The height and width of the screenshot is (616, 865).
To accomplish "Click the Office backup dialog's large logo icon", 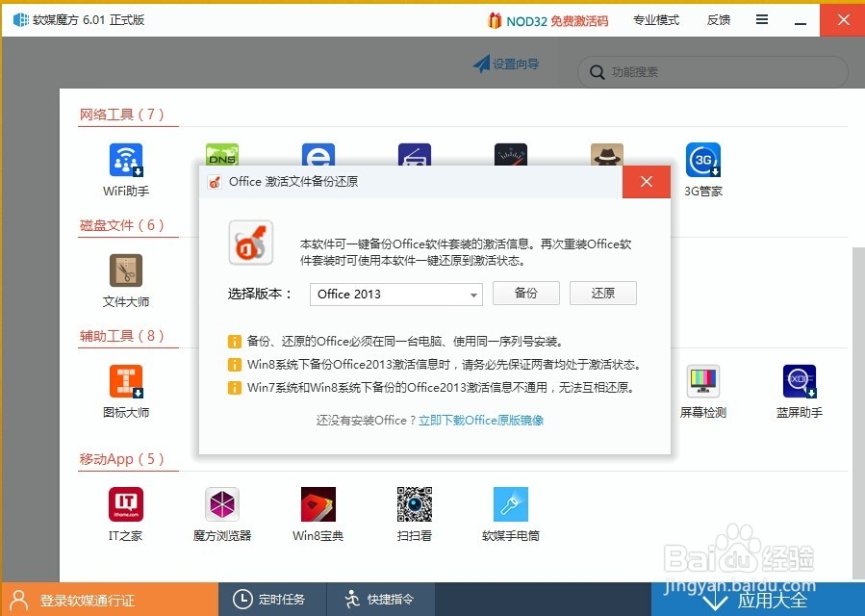I will click(x=251, y=243).
